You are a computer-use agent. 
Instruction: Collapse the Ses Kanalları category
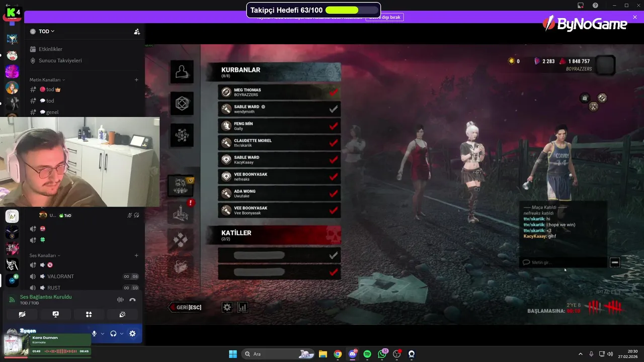pos(44,255)
